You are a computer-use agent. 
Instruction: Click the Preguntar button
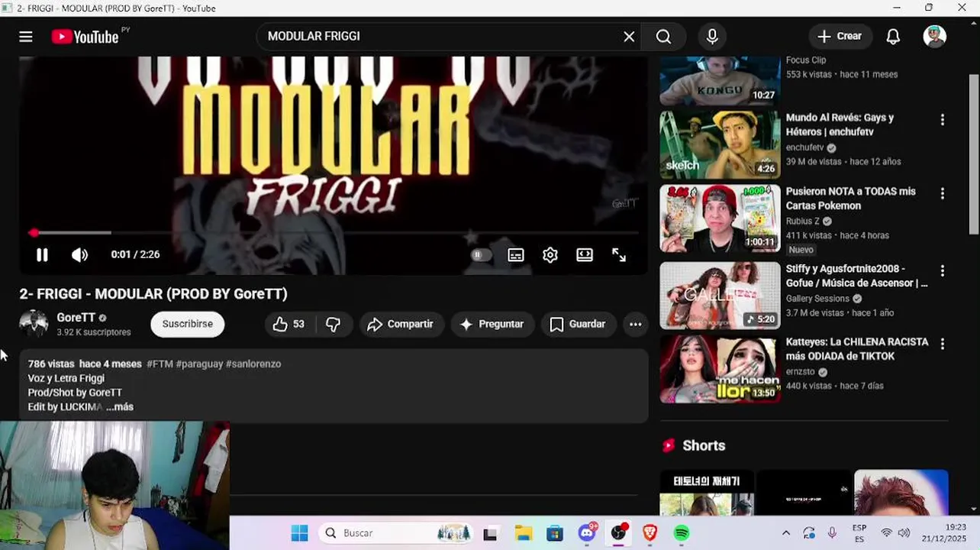tap(492, 324)
